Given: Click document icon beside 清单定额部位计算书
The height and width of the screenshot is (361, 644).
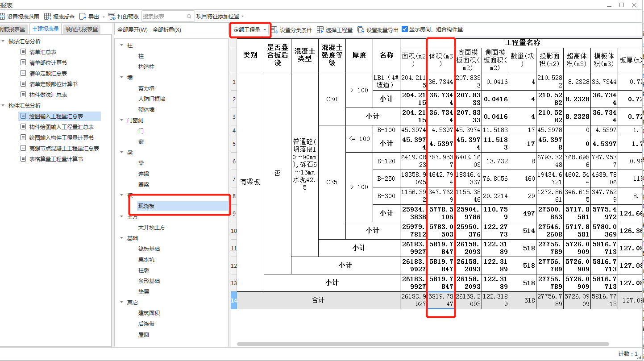Looking at the screenshot, I should [23, 84].
